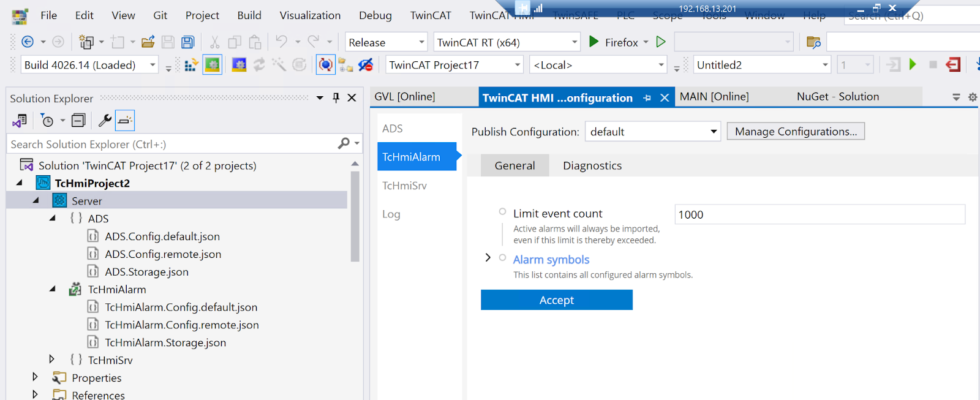Click the Limit event count input field
This screenshot has height=400, width=980.
[820, 214]
